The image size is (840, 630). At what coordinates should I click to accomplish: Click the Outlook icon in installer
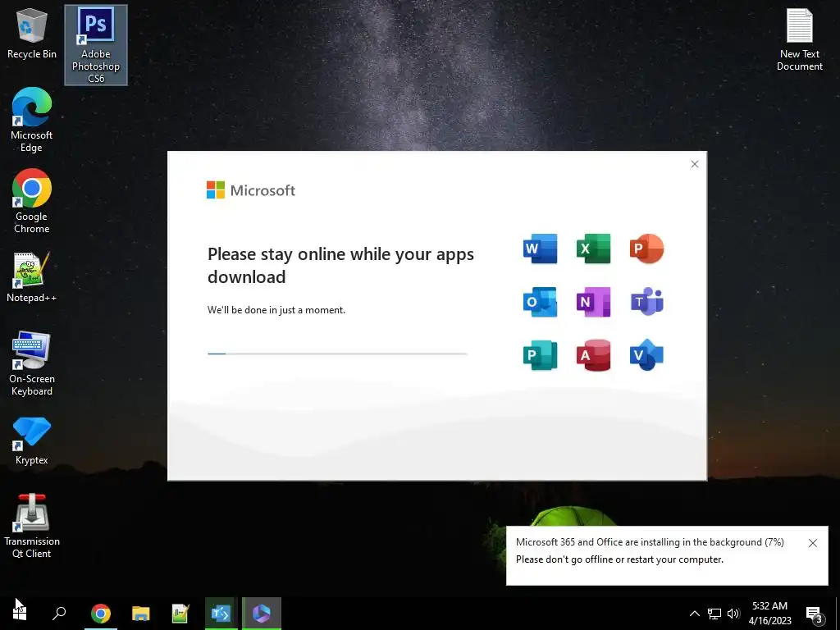[x=540, y=302]
